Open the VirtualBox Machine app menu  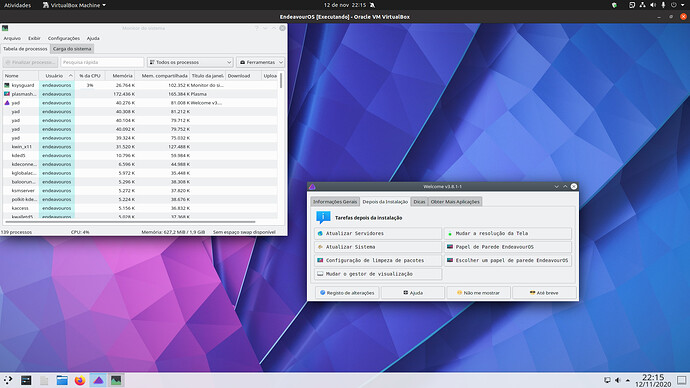[74, 5]
